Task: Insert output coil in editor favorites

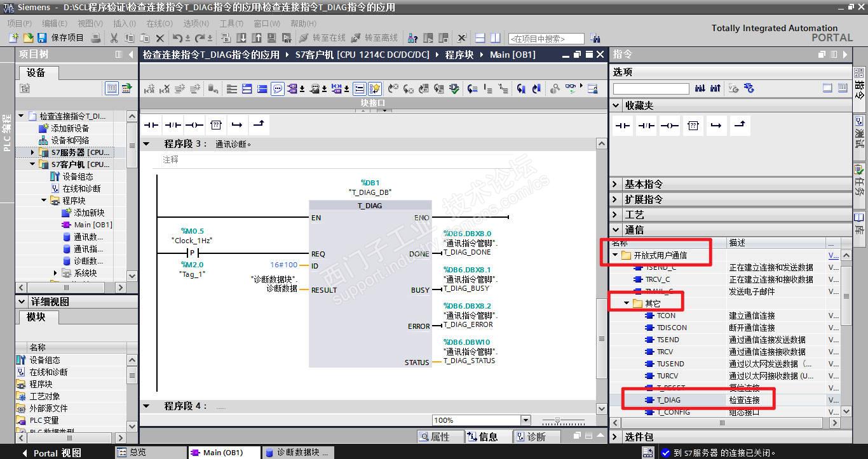Action: coord(194,125)
